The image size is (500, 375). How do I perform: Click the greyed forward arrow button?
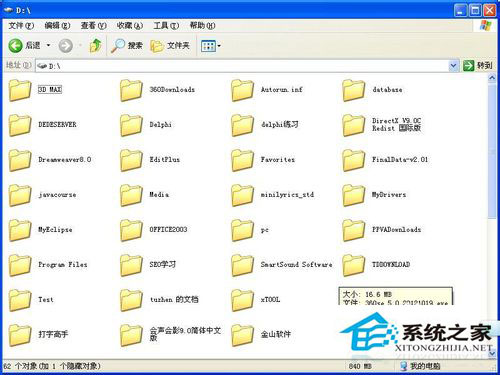[66, 46]
